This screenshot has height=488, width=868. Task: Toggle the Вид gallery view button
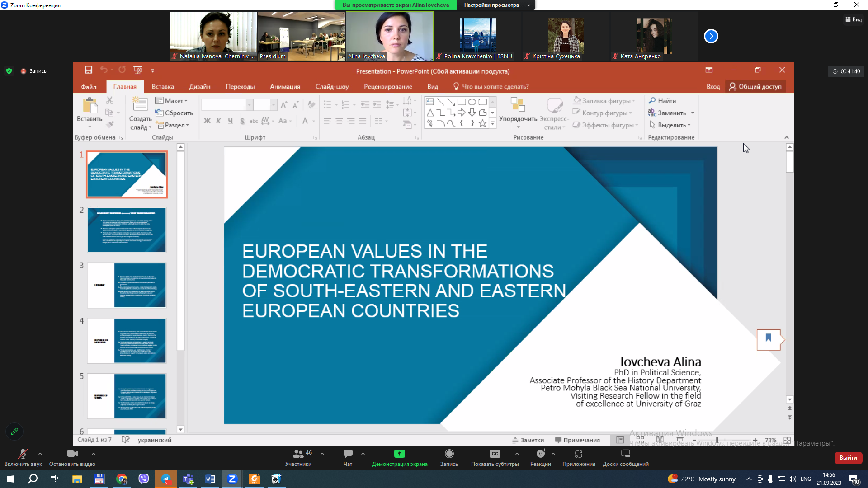854,19
